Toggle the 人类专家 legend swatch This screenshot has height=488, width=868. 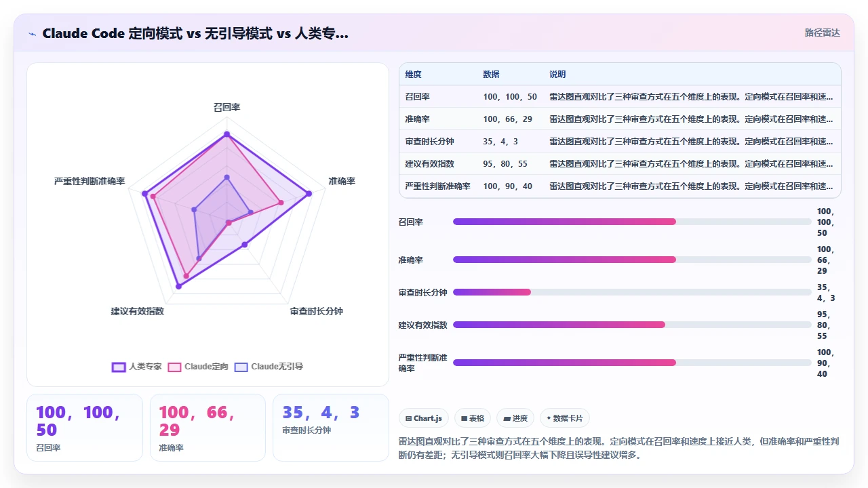coord(119,367)
